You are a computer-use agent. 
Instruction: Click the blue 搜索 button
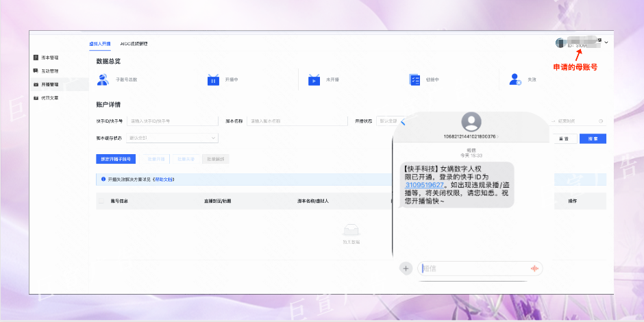tap(593, 139)
